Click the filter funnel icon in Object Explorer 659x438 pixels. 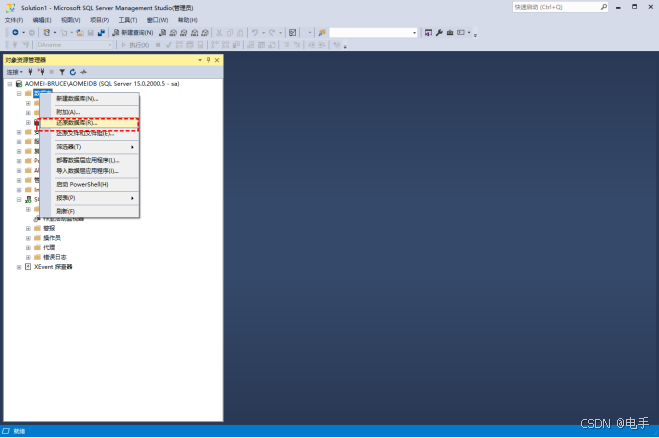[x=61, y=72]
